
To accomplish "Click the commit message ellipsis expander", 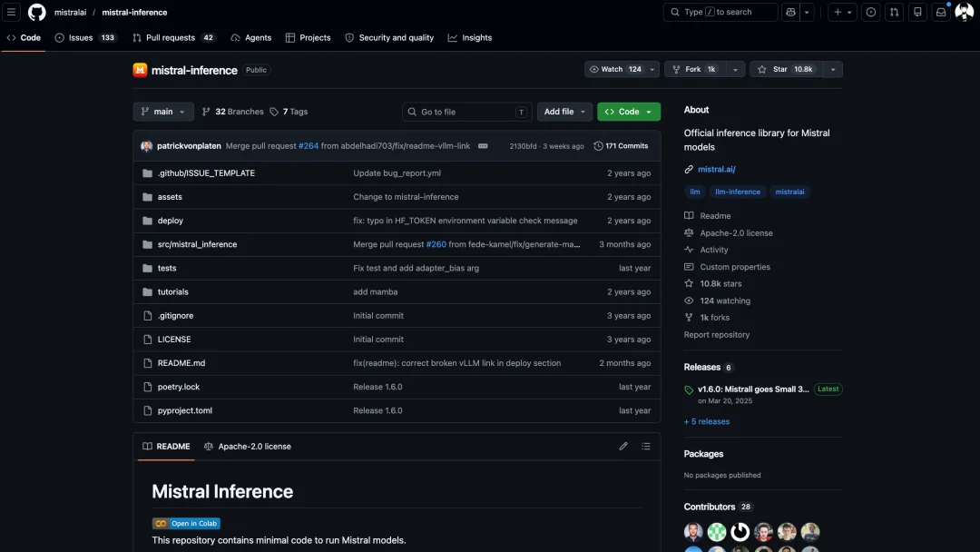I will [x=483, y=145].
